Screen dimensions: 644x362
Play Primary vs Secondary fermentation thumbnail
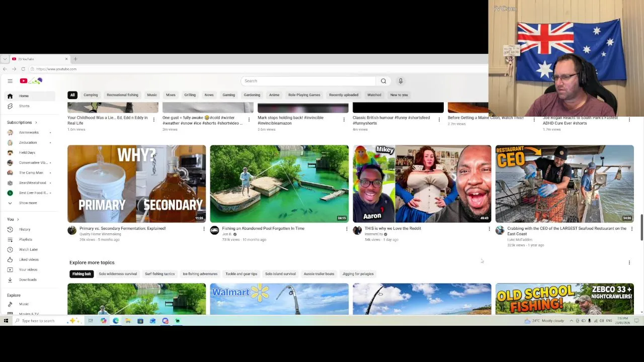pyautogui.click(x=136, y=184)
